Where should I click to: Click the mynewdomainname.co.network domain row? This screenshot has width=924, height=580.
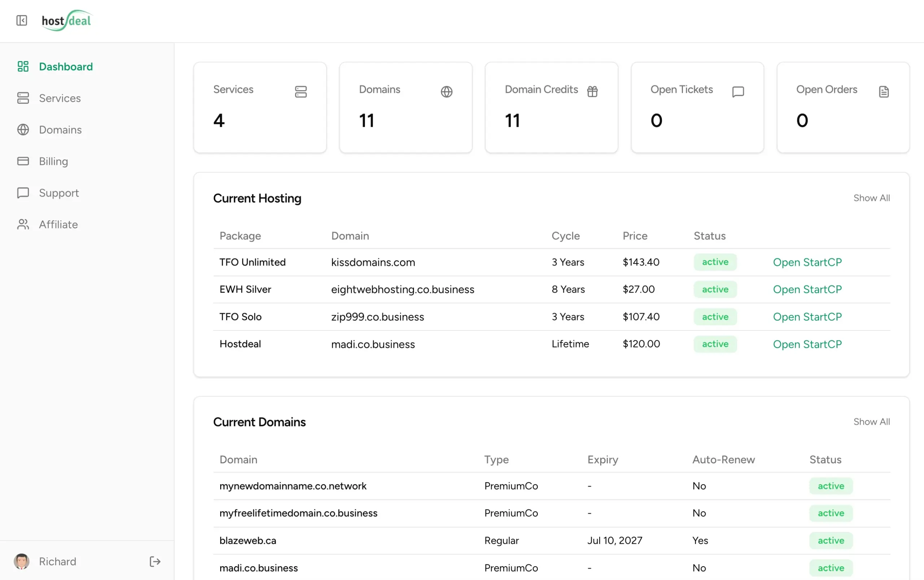click(x=552, y=486)
